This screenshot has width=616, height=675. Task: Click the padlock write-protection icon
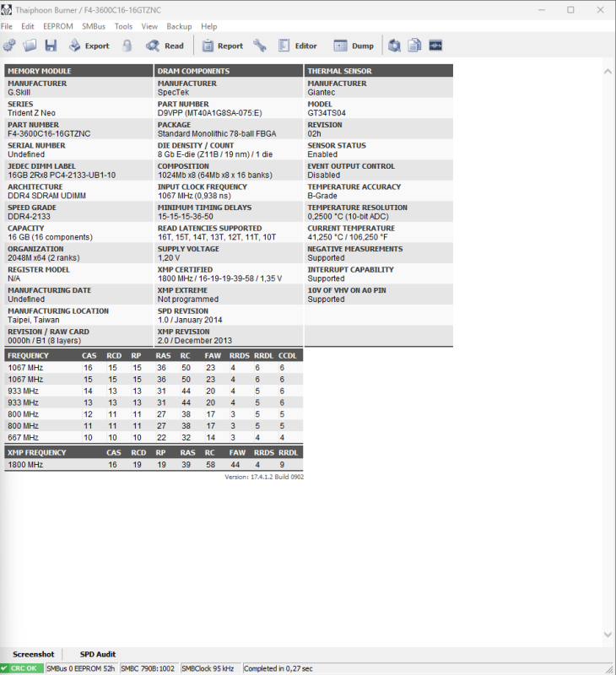point(127,46)
